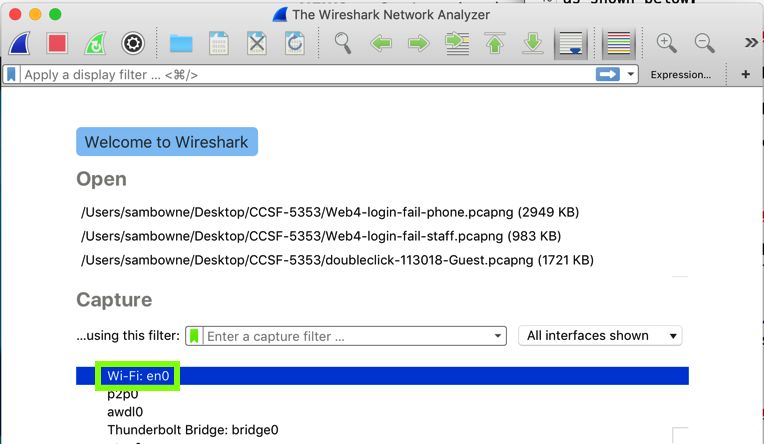
Task: Go forward to next packet arrow
Action: coord(419,43)
